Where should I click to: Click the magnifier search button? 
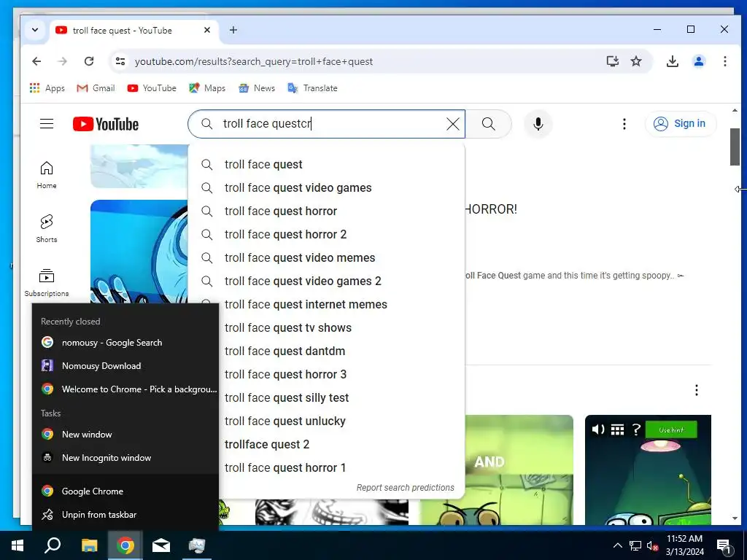coord(488,124)
